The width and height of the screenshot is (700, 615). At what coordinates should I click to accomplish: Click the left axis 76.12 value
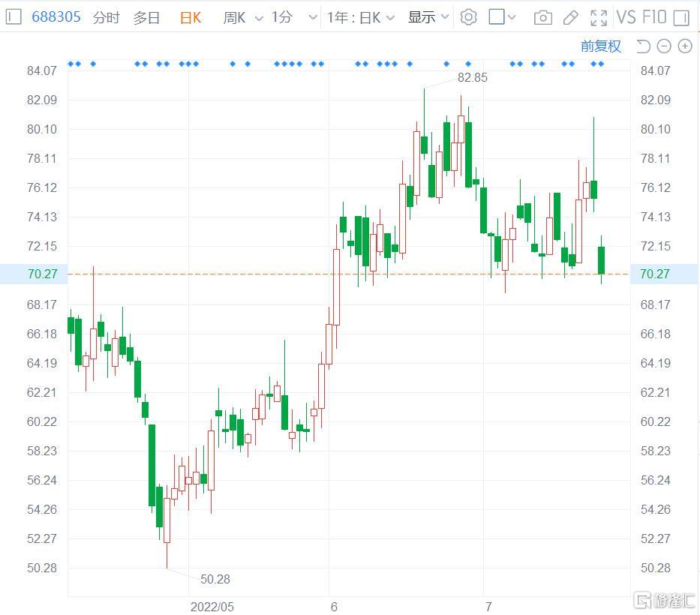click(x=42, y=187)
